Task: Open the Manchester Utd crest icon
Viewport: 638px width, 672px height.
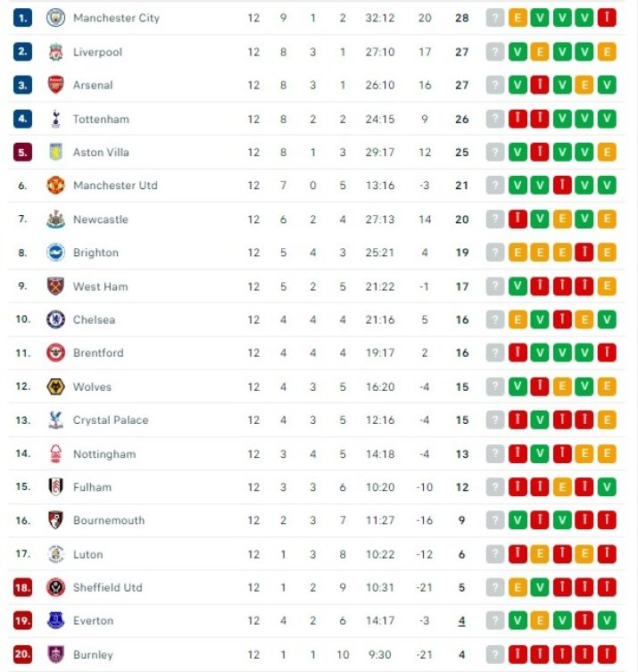Action: point(55,186)
